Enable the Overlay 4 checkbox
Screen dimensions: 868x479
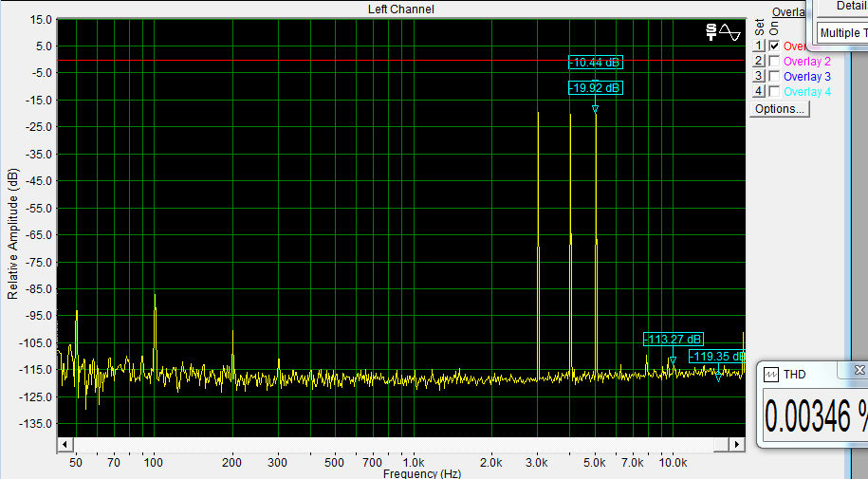774,91
